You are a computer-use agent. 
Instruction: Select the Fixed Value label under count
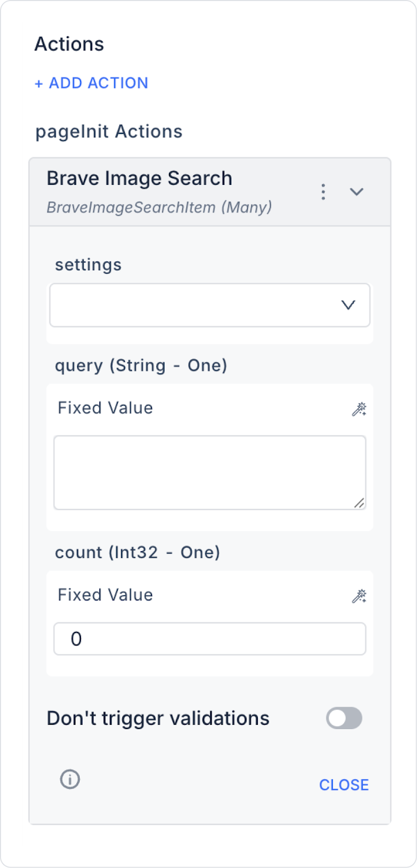[105, 595]
